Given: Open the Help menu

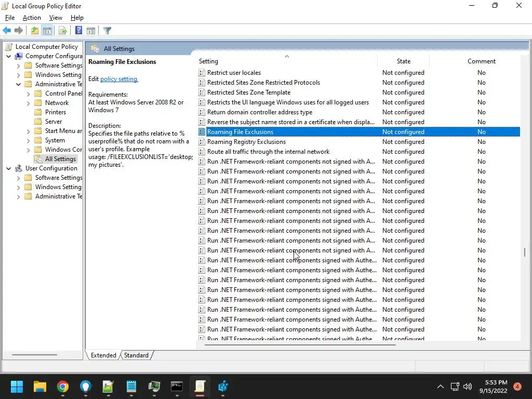Looking at the screenshot, I should coord(77,18).
